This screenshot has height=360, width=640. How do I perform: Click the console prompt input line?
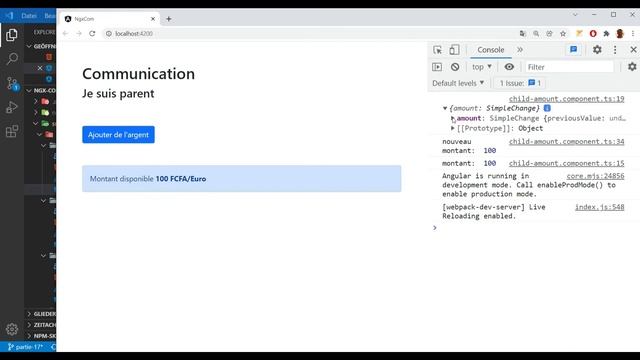point(535,228)
